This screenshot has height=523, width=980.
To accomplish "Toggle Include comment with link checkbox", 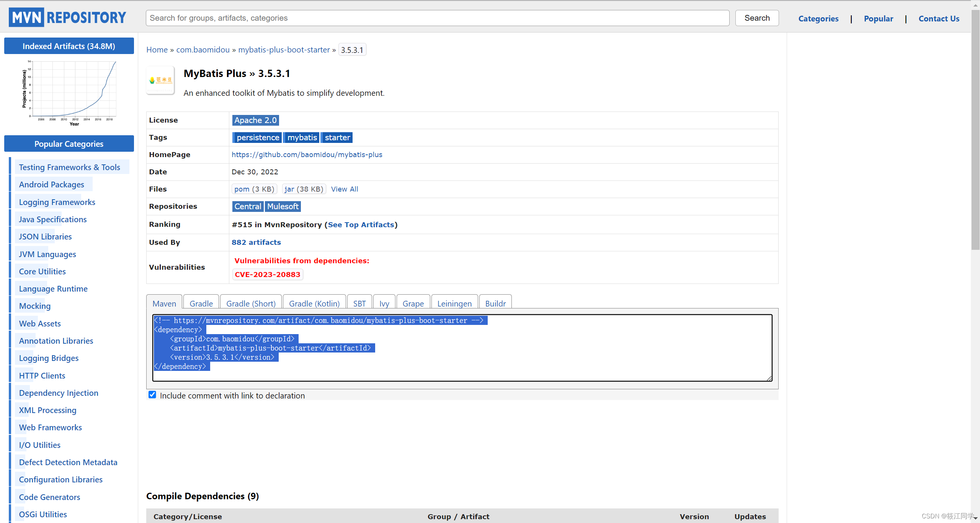I will coord(152,395).
